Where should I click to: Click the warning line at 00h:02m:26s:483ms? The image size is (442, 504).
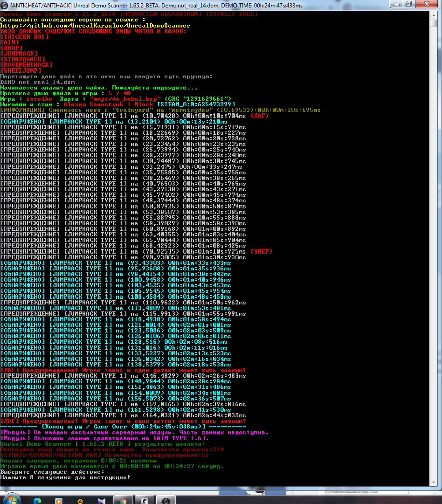(123, 376)
